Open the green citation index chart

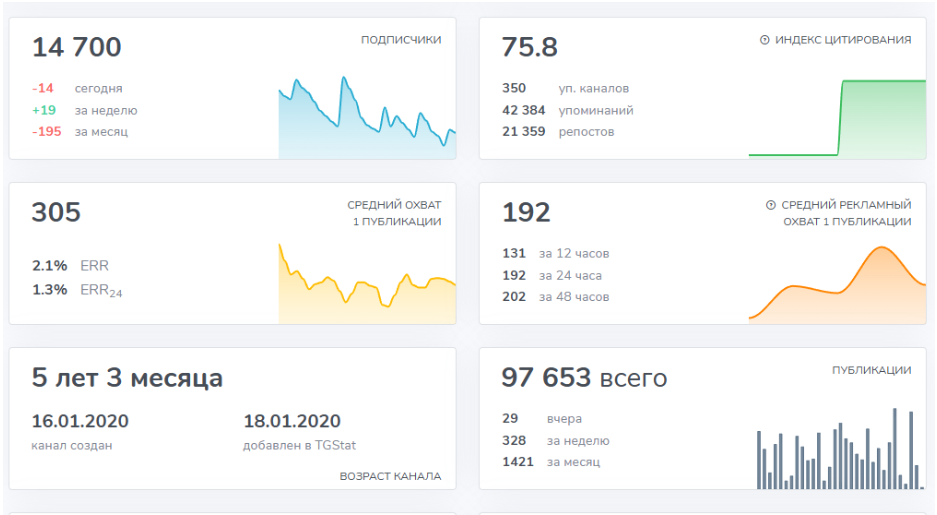837,118
